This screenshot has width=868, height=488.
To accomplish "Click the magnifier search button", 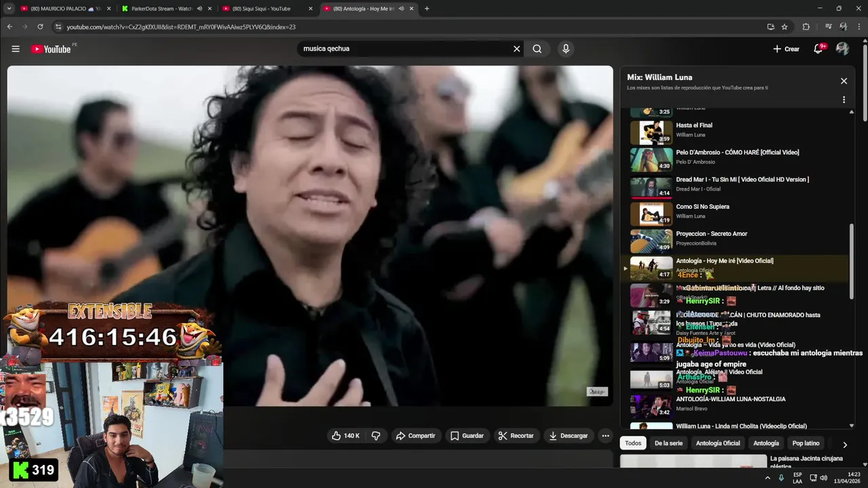I will (x=537, y=49).
